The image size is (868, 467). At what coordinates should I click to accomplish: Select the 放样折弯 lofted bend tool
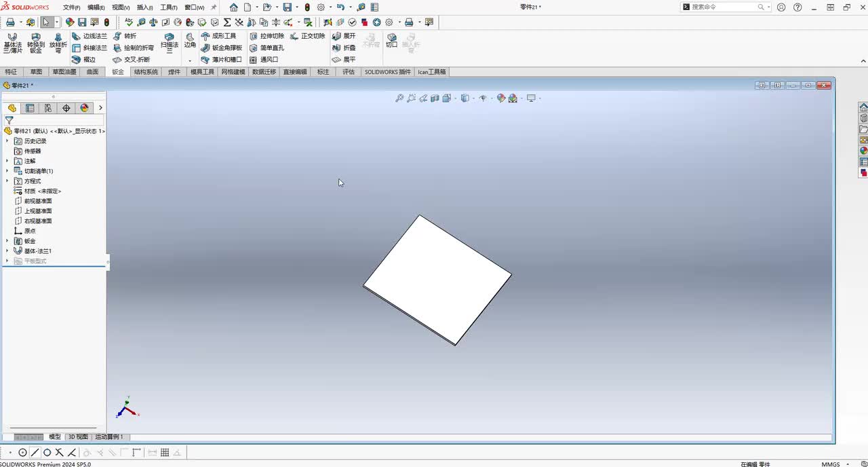[x=58, y=43]
